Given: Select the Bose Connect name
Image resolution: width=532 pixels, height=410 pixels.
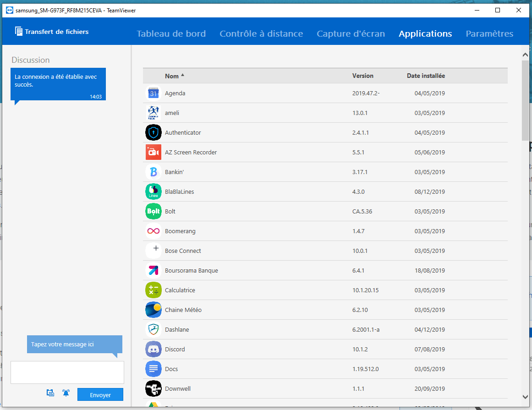Looking at the screenshot, I should (183, 251).
